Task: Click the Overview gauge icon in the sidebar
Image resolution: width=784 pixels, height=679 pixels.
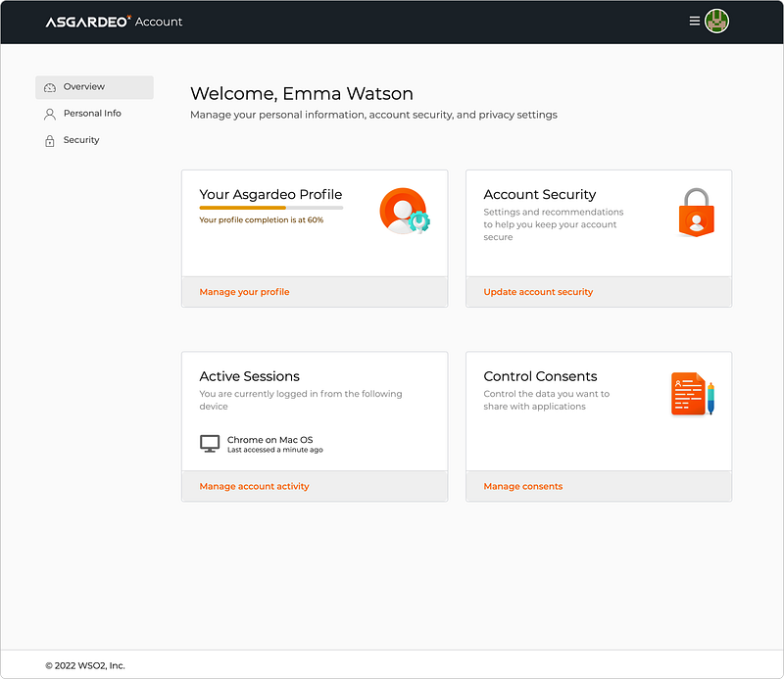Action: pos(50,87)
